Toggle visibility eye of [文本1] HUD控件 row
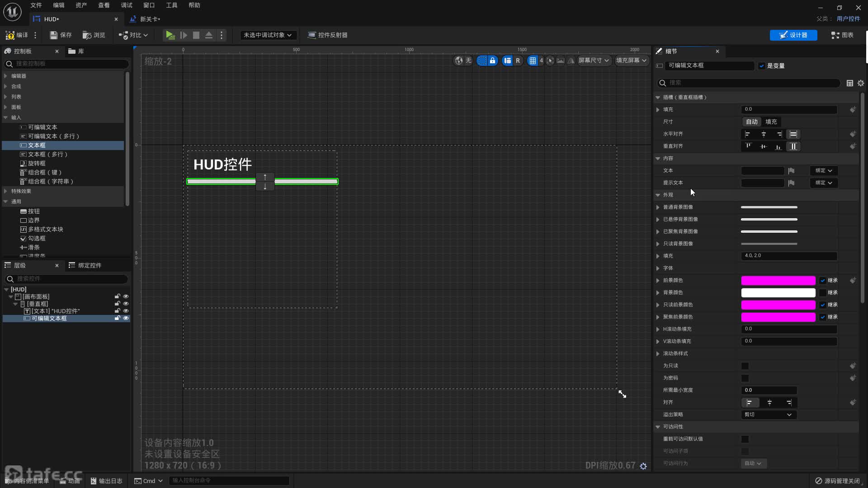This screenshot has height=488, width=868. [126, 311]
